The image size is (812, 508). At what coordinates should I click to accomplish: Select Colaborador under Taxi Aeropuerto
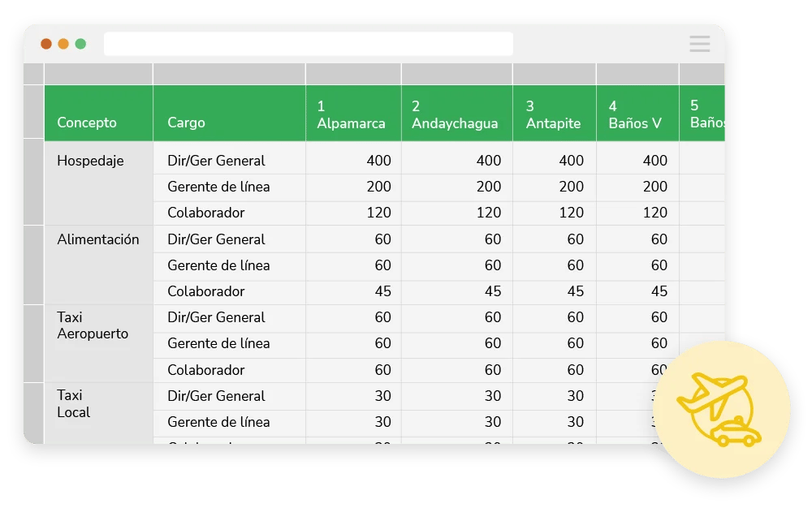(230, 370)
